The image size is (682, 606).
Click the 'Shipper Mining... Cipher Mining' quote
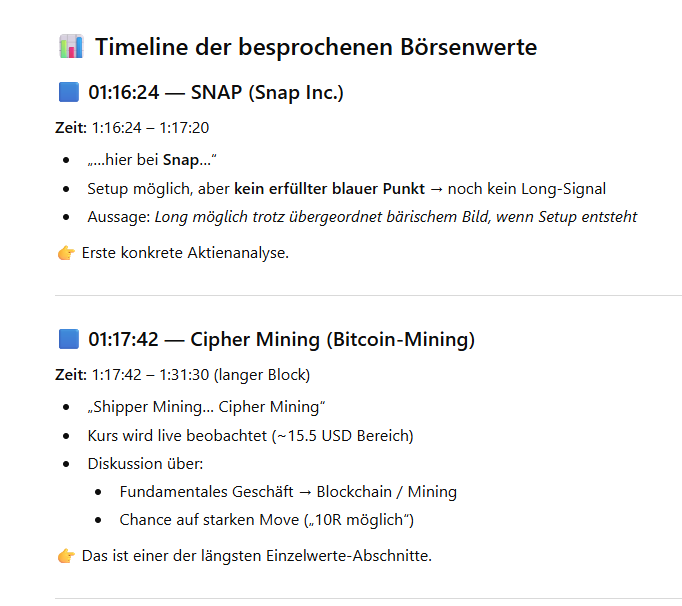[207, 407]
